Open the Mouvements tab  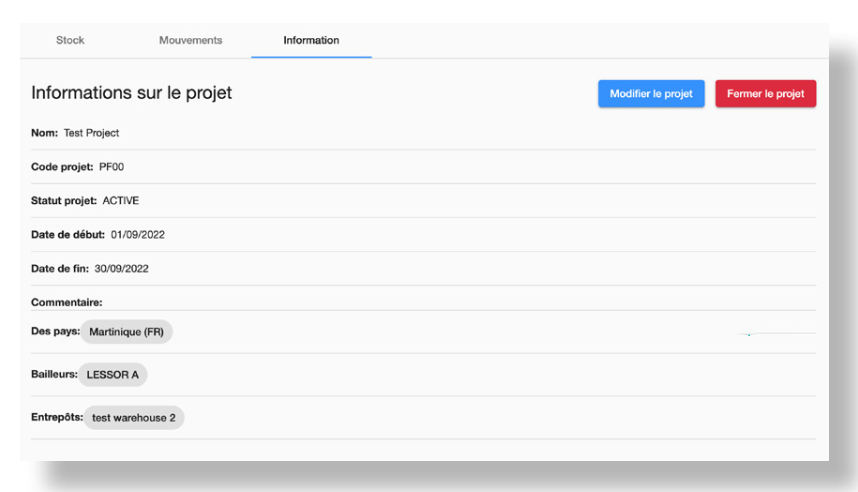[190, 40]
